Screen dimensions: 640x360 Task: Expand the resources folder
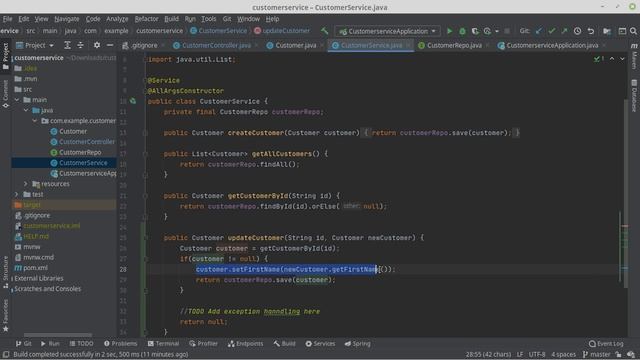point(26,184)
